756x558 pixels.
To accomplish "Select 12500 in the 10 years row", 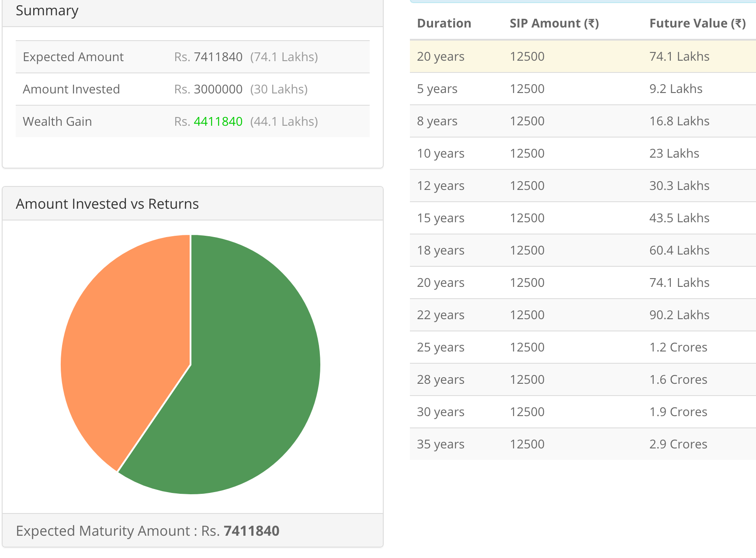I will [527, 153].
